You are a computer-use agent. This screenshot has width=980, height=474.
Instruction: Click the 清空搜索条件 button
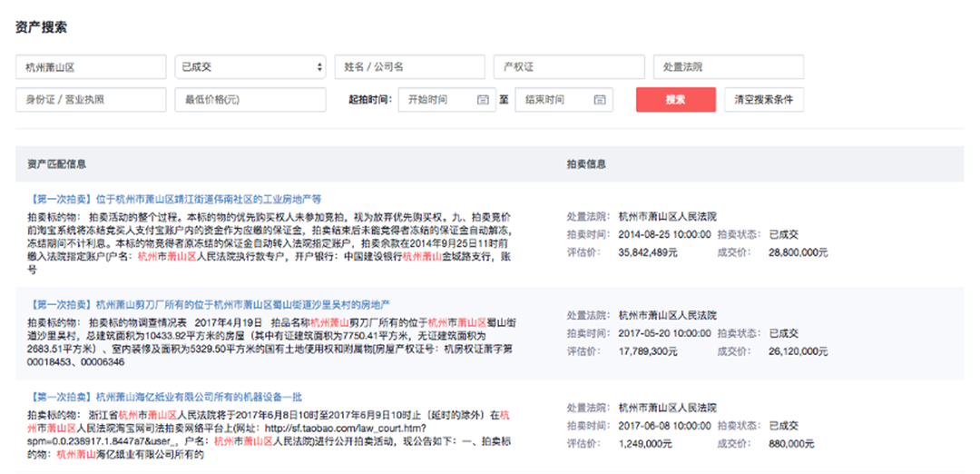click(764, 99)
